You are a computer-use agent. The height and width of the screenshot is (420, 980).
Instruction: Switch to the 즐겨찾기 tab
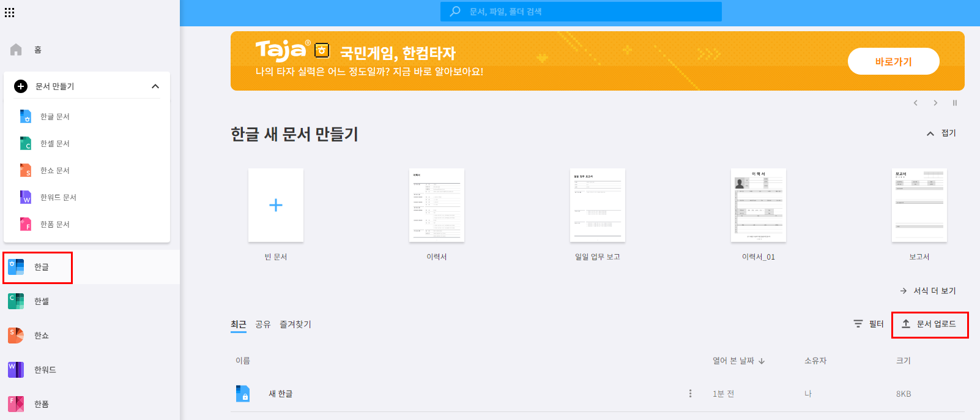click(295, 324)
